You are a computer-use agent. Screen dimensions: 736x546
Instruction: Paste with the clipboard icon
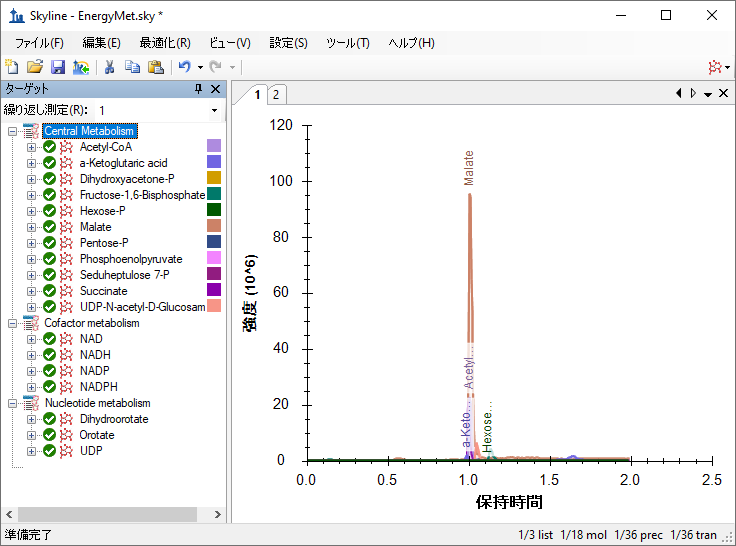click(155, 67)
